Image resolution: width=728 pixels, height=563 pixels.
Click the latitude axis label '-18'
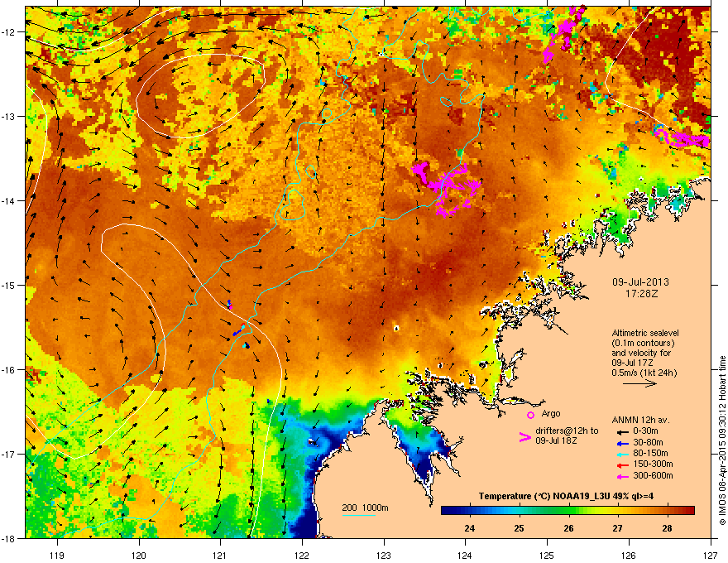[x=7, y=538]
